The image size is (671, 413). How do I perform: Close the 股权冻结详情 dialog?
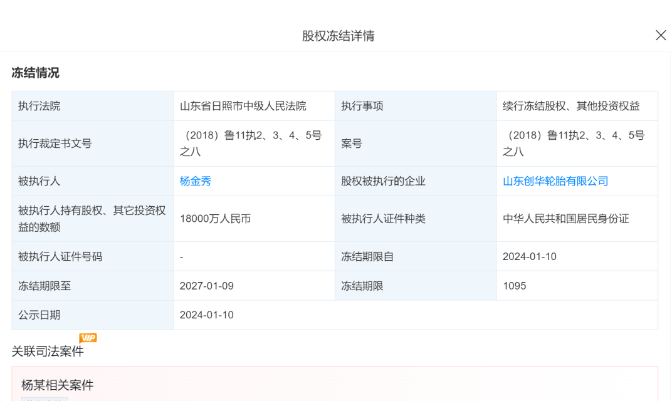[660, 35]
